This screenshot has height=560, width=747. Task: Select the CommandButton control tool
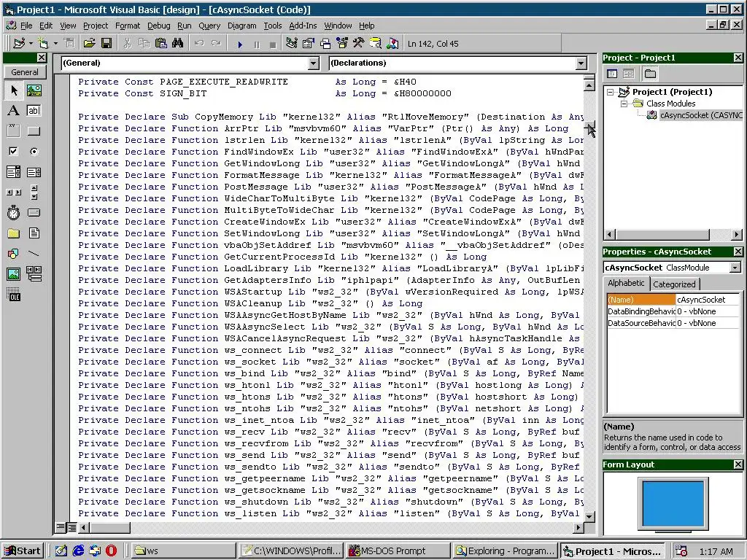click(34, 131)
